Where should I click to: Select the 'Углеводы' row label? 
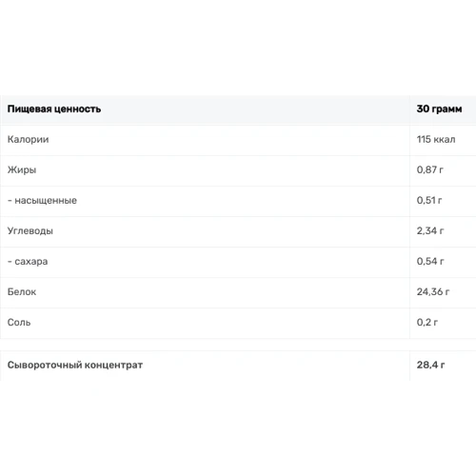pyautogui.click(x=30, y=230)
